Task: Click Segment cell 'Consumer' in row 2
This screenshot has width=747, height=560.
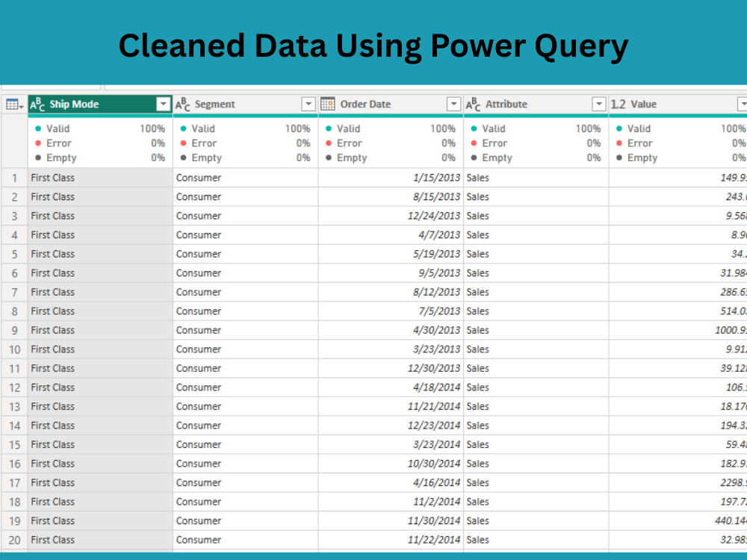Action: [x=245, y=196]
